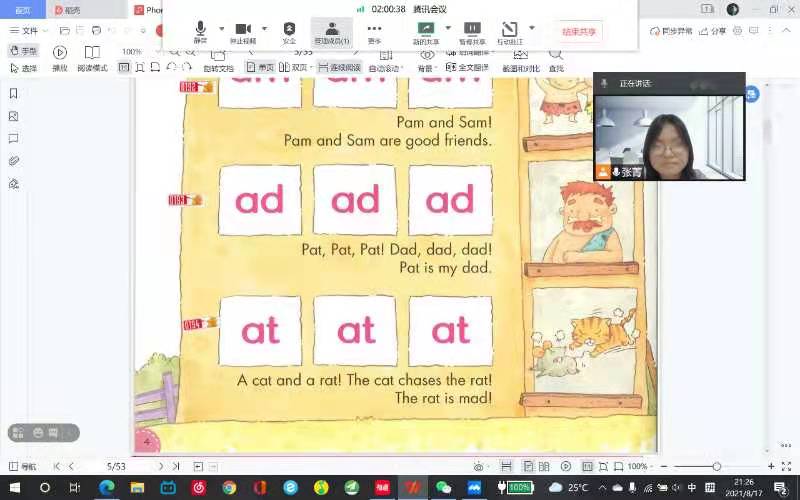Expand new share options arrow
The width and height of the screenshot is (800, 500).
click(x=448, y=28)
